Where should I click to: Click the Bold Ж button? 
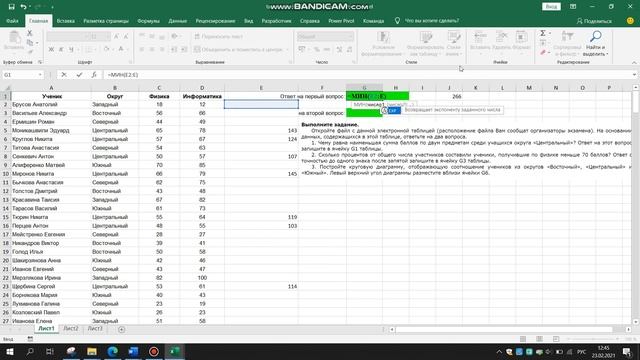click(51, 49)
